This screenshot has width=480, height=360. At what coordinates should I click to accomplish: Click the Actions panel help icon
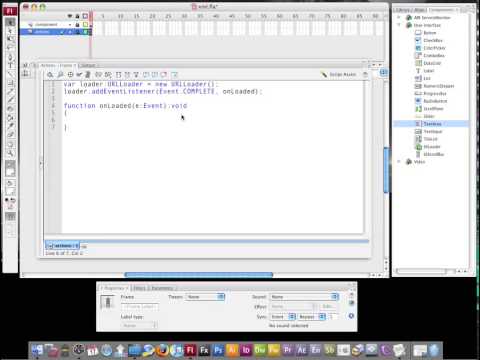pos(365,75)
